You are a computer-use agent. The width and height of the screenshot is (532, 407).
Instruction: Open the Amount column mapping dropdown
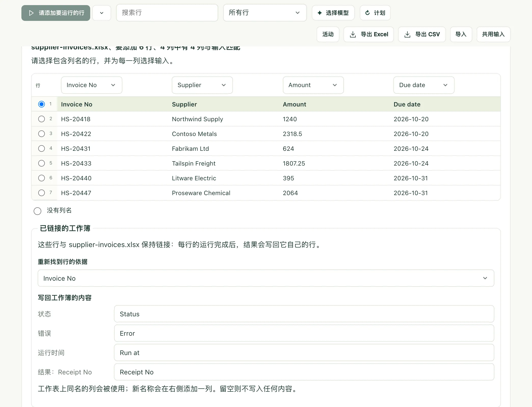point(313,85)
